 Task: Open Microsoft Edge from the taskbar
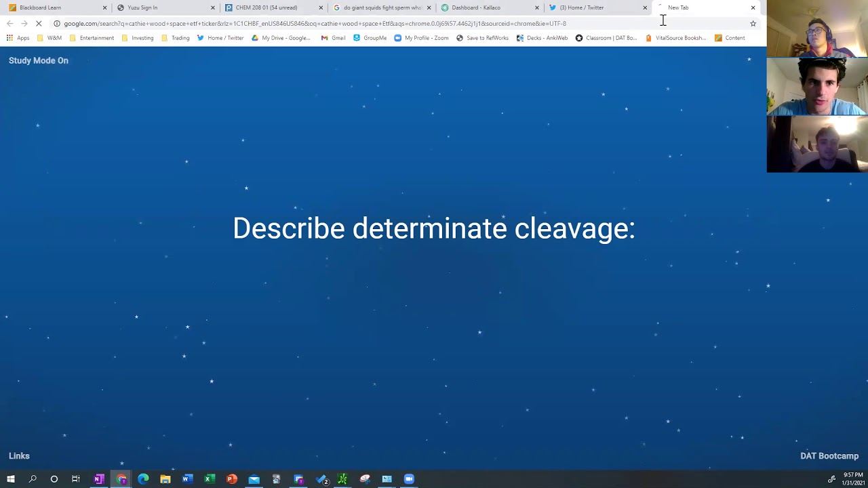coord(143,479)
